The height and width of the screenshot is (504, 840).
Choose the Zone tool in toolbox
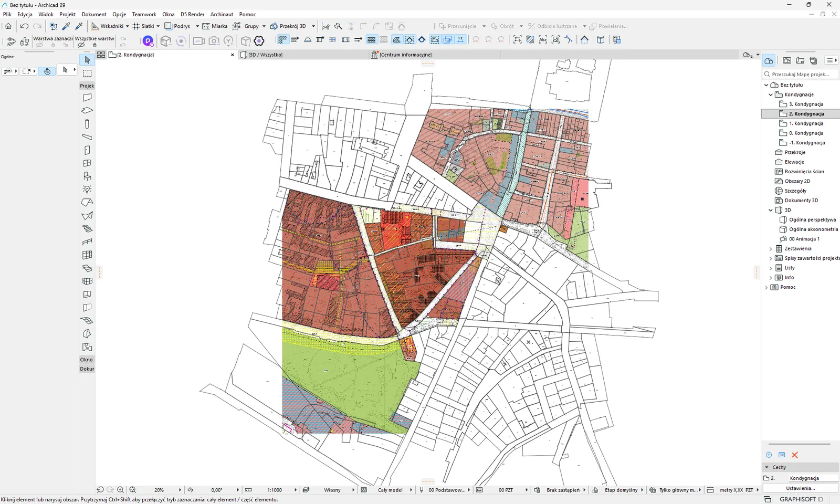87,347
